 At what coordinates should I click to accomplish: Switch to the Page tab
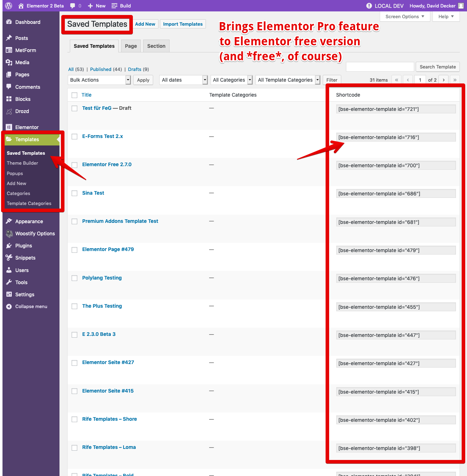coord(131,46)
